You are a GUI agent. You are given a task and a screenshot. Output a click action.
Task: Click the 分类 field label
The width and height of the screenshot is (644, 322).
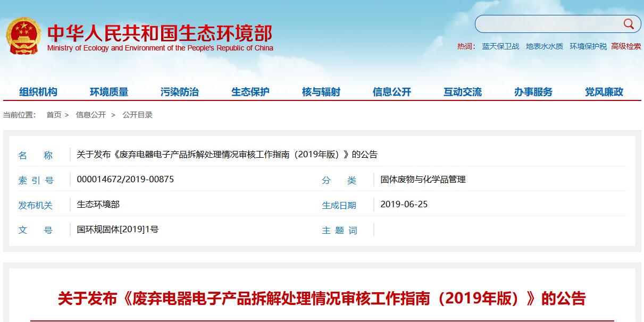[339, 181]
